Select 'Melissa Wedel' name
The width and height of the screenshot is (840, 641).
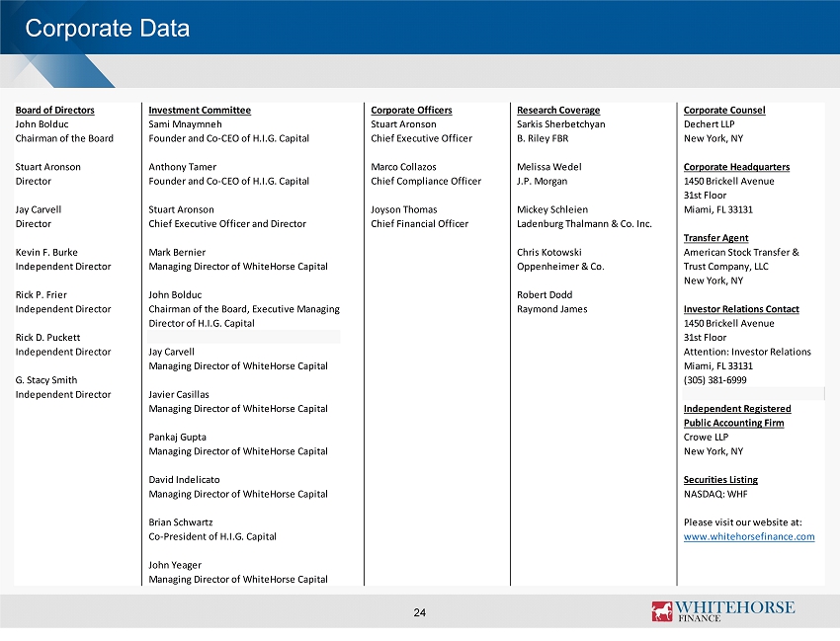(x=549, y=167)
